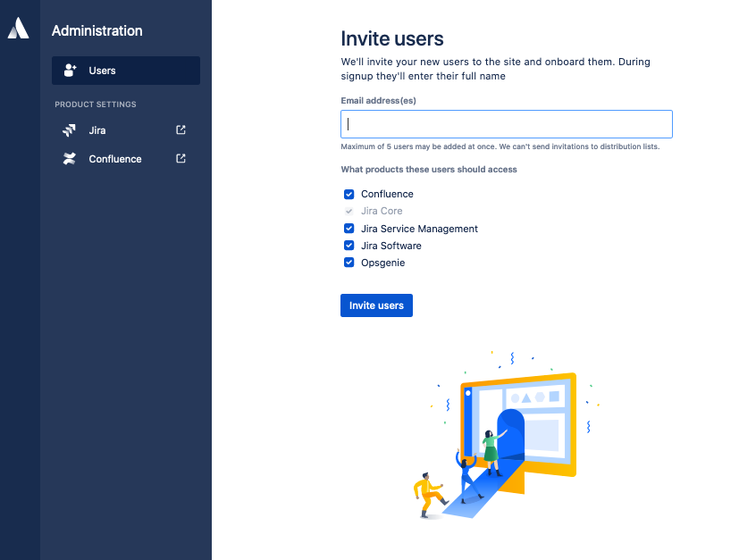
Task: Open the Jira product settings item
Action: [126, 130]
